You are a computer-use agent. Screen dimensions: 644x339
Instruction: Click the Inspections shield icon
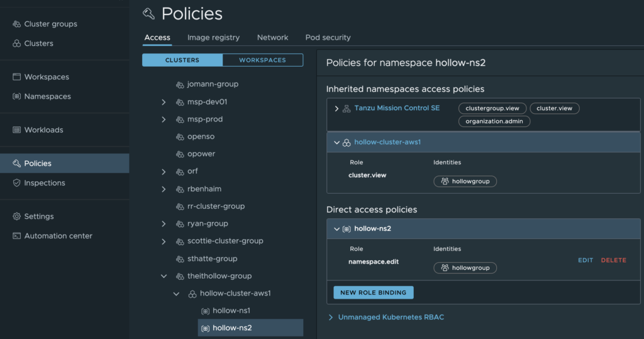tap(17, 182)
